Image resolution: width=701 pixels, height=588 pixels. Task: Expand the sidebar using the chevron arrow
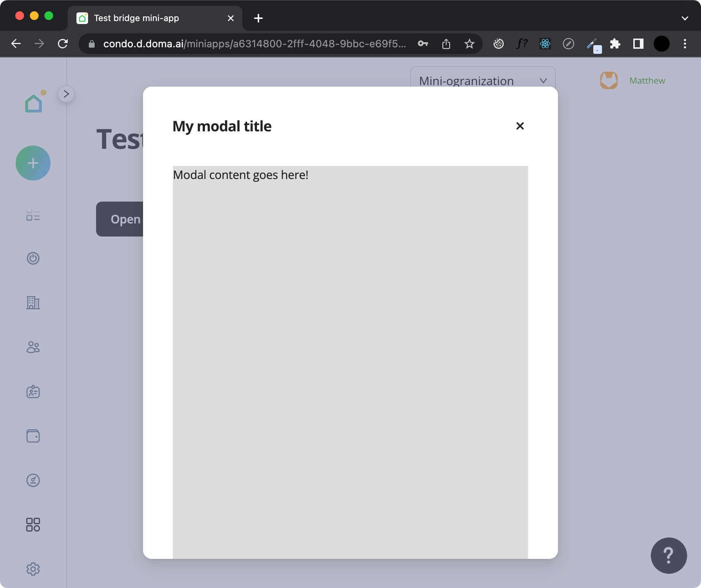point(66,94)
